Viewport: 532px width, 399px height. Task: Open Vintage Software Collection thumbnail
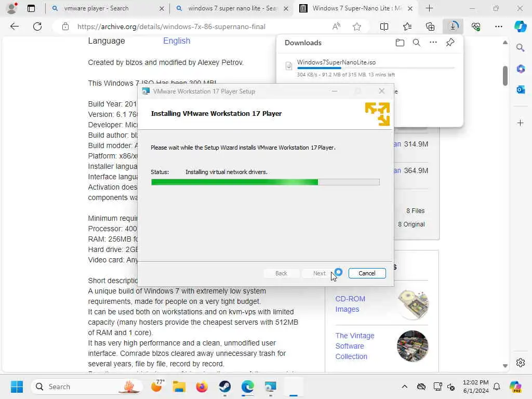[x=413, y=346]
